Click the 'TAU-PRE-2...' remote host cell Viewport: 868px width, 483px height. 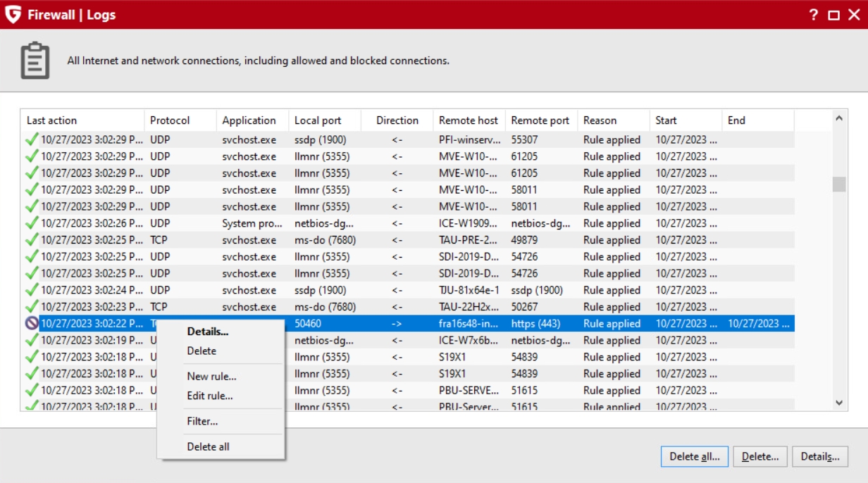tap(469, 239)
